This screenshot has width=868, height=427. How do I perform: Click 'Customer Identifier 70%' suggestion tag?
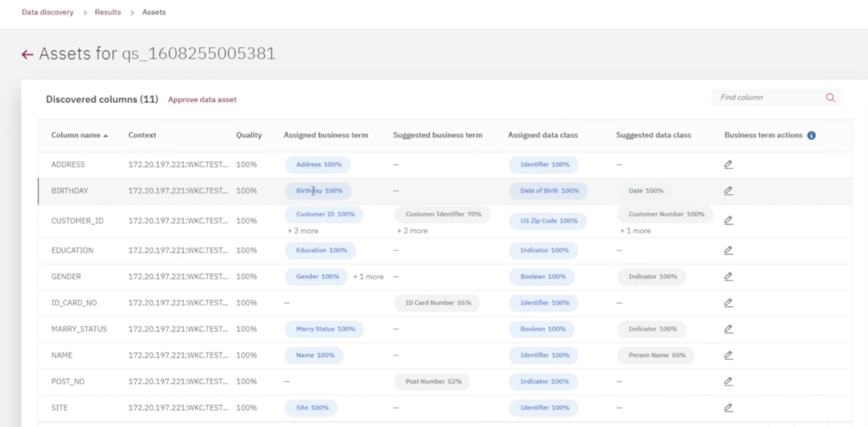point(443,214)
